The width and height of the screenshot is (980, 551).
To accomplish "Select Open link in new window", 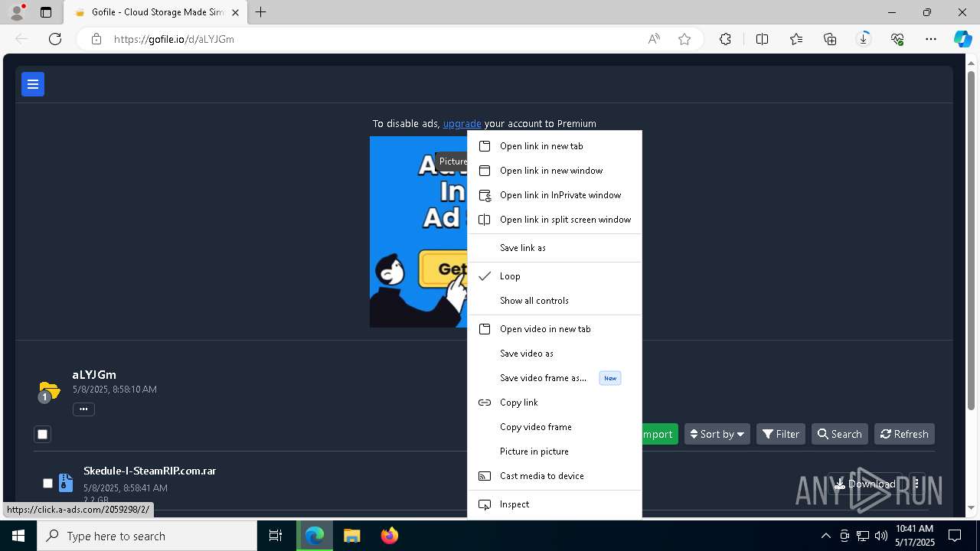I will point(554,171).
